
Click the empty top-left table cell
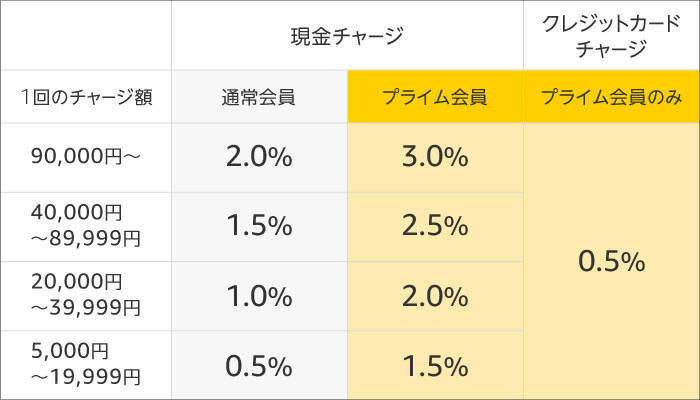pyautogui.click(x=85, y=36)
